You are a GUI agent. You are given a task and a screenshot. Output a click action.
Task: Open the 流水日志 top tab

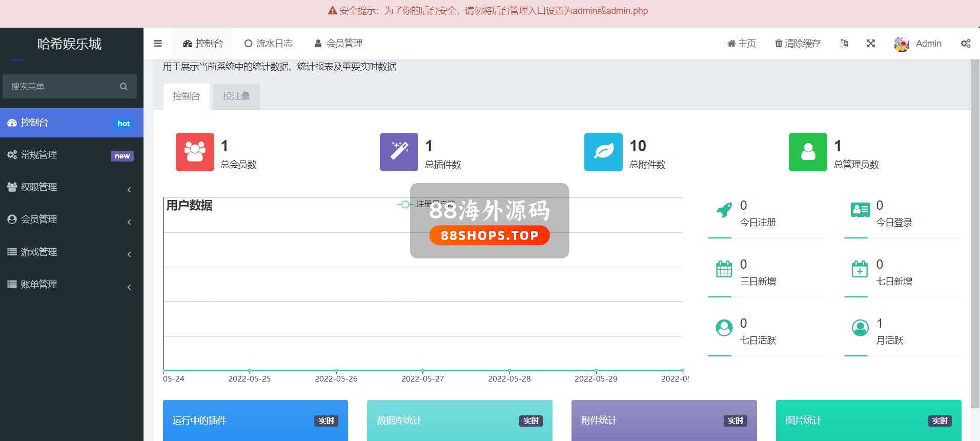(269, 44)
